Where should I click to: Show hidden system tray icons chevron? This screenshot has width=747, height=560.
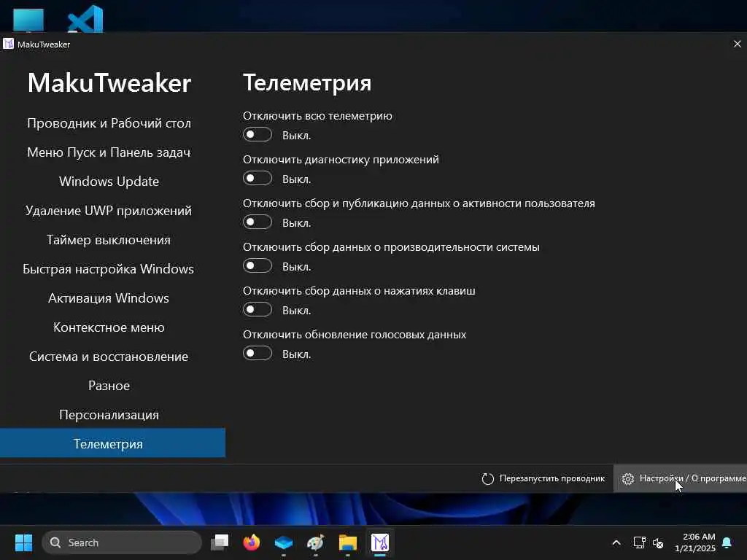click(x=616, y=542)
